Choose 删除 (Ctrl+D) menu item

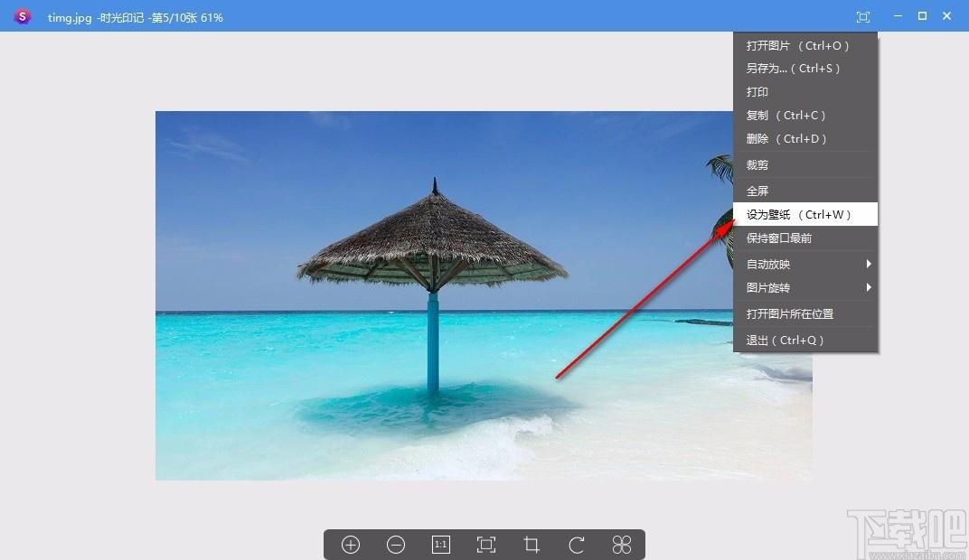coord(805,139)
